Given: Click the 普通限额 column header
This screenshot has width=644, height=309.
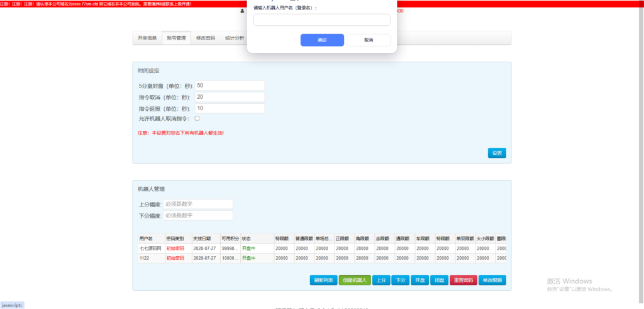Looking at the screenshot, I should point(304,239).
